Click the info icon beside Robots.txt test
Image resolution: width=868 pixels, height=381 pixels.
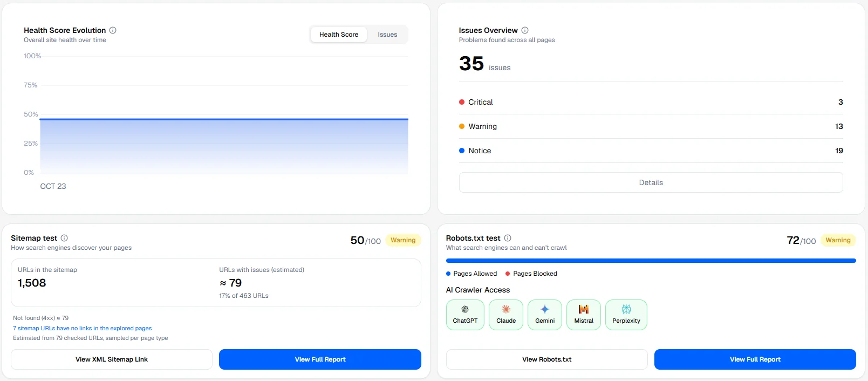click(x=508, y=238)
